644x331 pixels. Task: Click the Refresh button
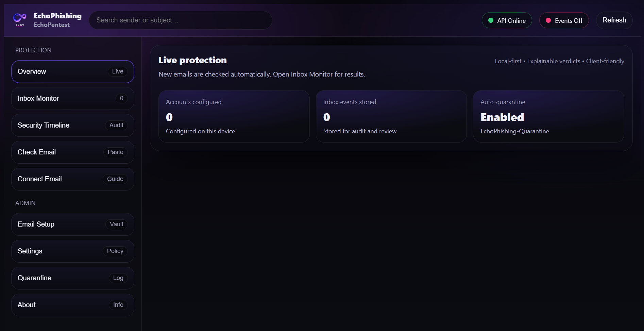614,20
